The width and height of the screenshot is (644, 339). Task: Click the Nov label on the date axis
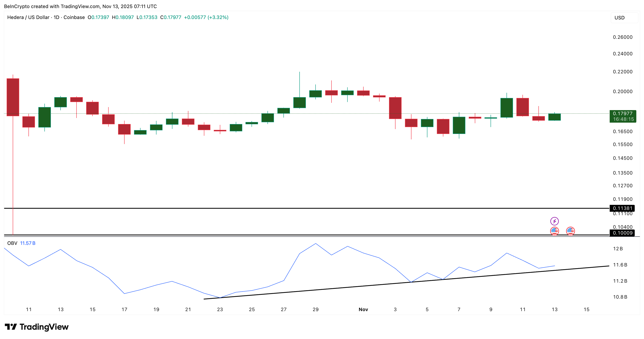(x=363, y=310)
